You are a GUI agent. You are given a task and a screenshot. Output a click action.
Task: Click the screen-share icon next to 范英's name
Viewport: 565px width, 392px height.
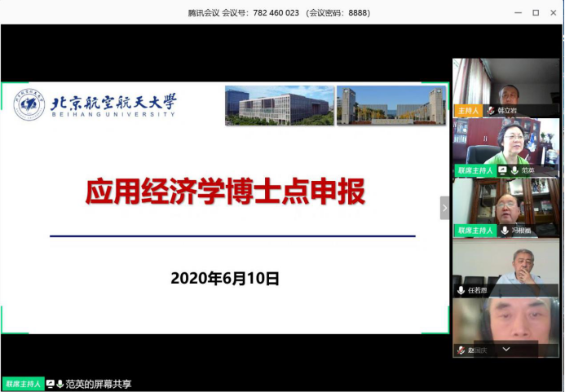point(503,170)
